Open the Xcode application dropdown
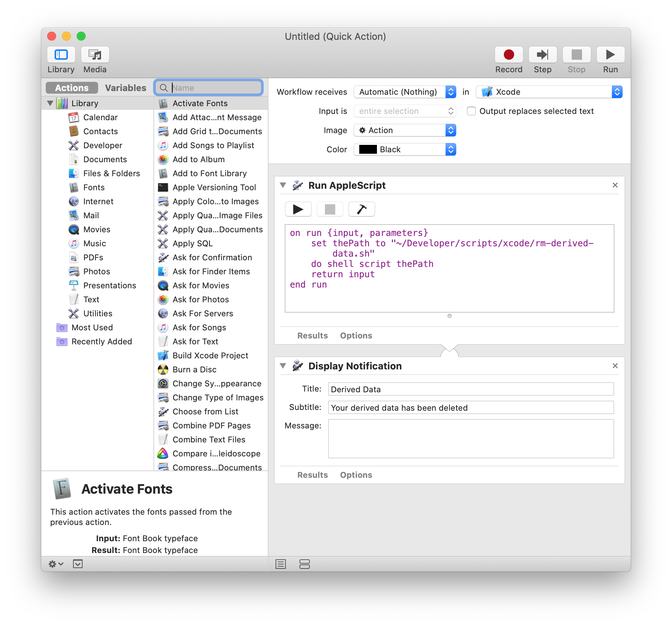The width and height of the screenshot is (672, 626). point(549,92)
